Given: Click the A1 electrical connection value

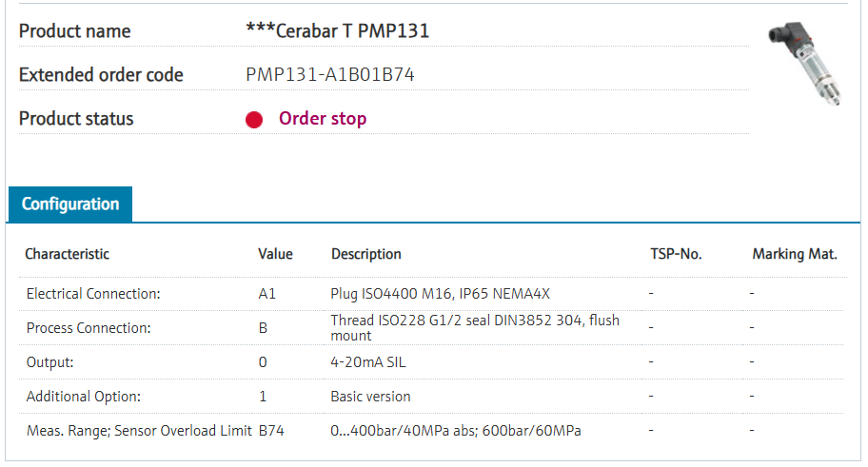Looking at the screenshot, I should pyautogui.click(x=266, y=294).
